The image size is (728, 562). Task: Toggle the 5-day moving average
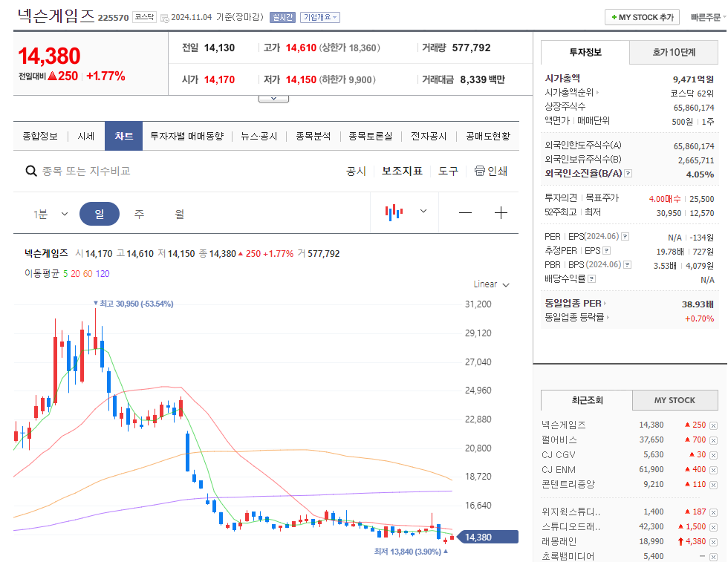(65, 274)
